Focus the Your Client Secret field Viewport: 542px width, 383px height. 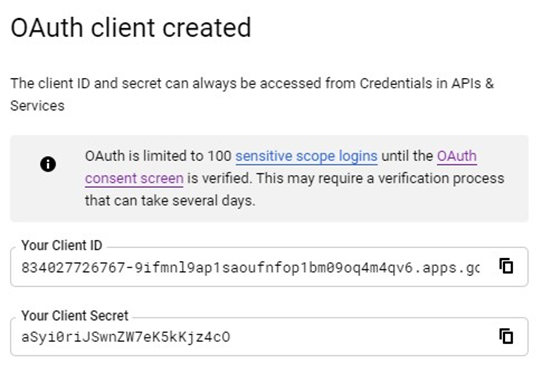pos(269,336)
